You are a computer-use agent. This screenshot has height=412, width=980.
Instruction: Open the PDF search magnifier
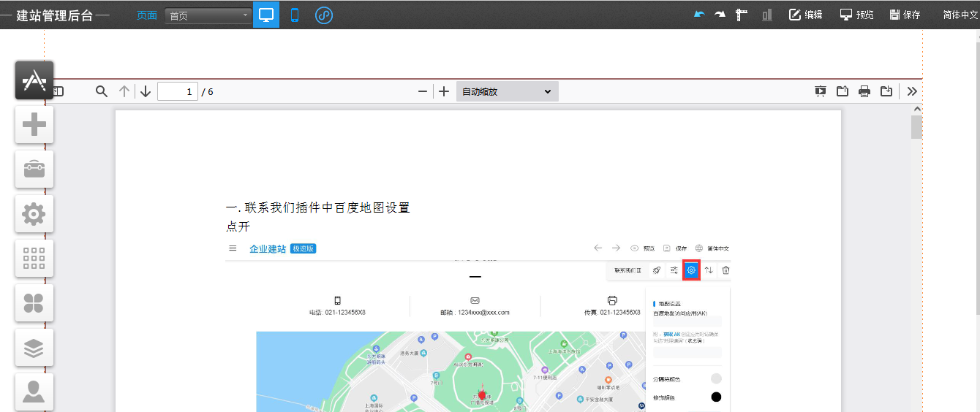pyautogui.click(x=102, y=91)
